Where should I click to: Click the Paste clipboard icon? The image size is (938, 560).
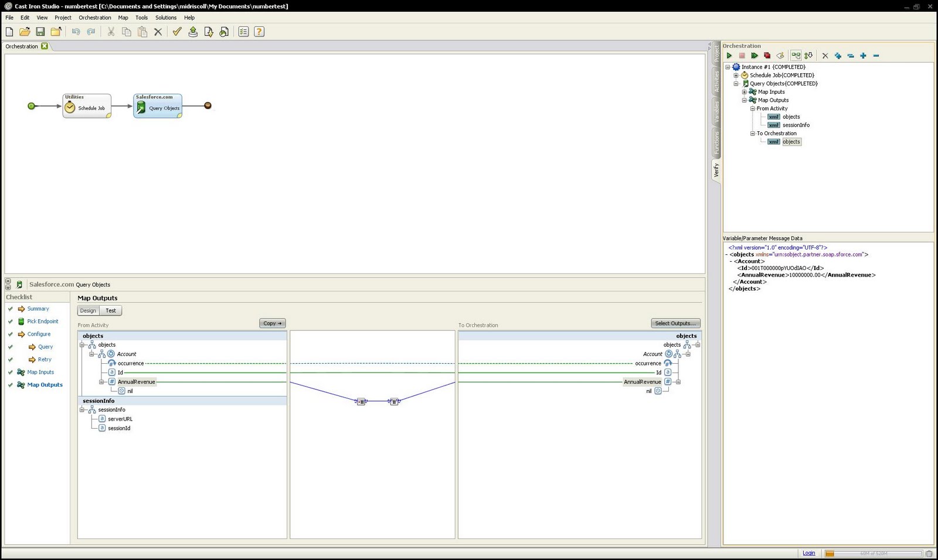click(142, 32)
